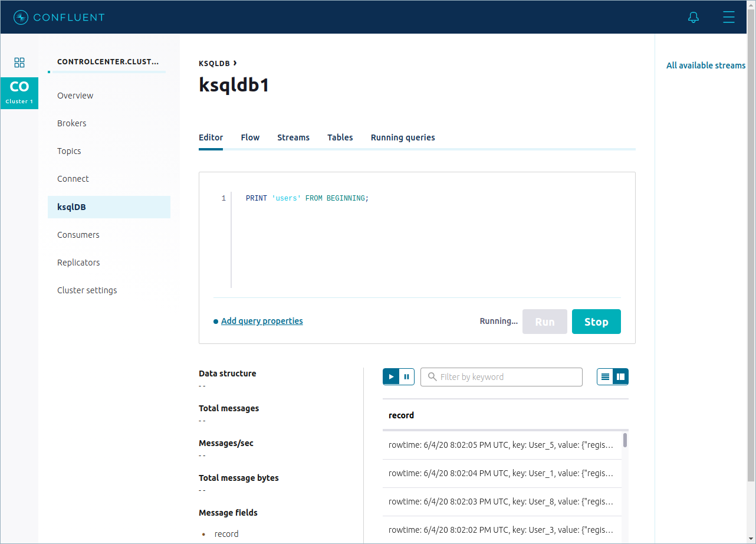Click the ksqldb1 page title
756x544 pixels.
click(234, 86)
